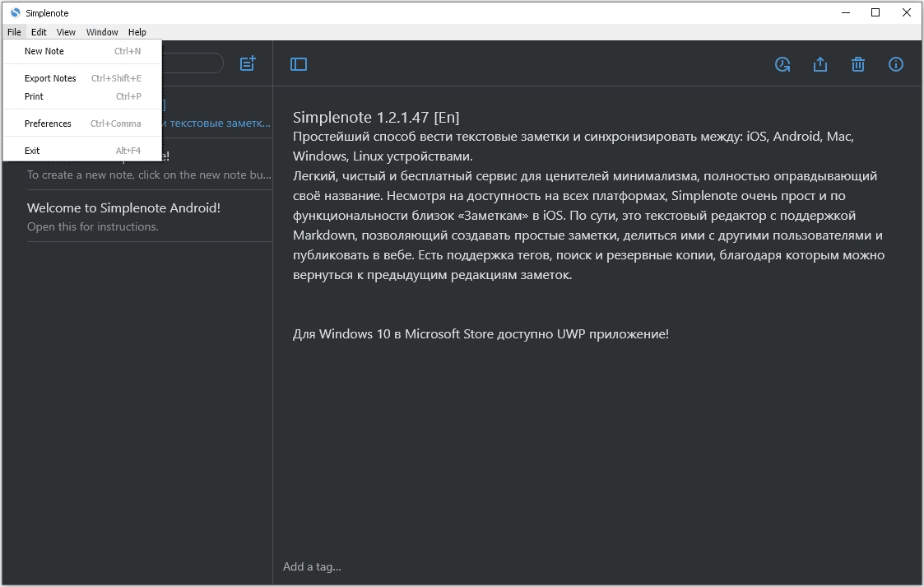Click the new note icon
Screen dimensions: 924x587
point(248,63)
